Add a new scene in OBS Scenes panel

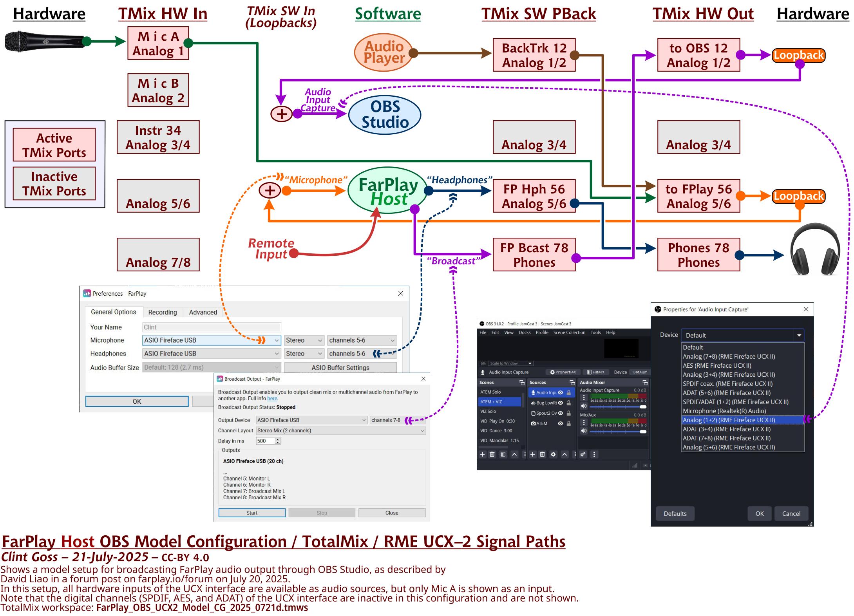[483, 455]
